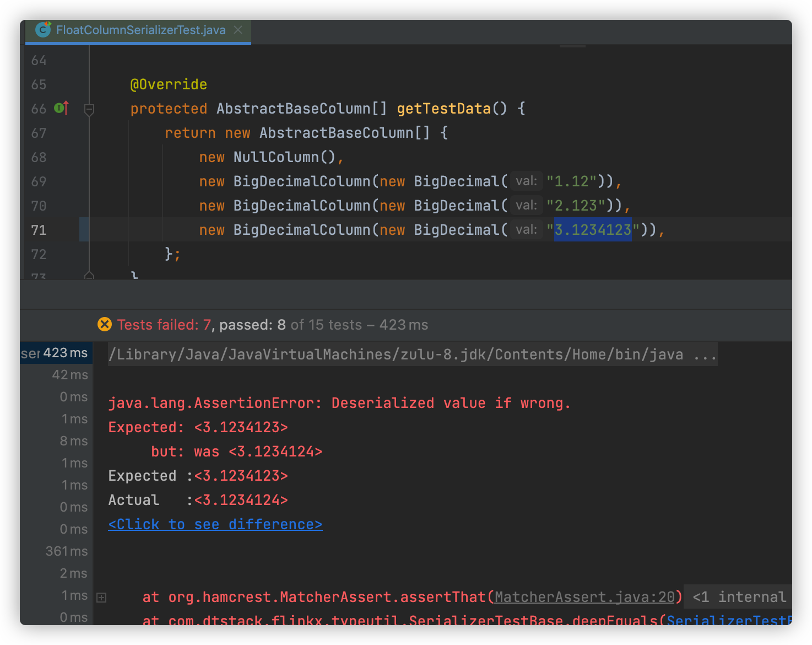
Task: Click the 'val:' parameter hint on line 69
Action: pos(526,181)
